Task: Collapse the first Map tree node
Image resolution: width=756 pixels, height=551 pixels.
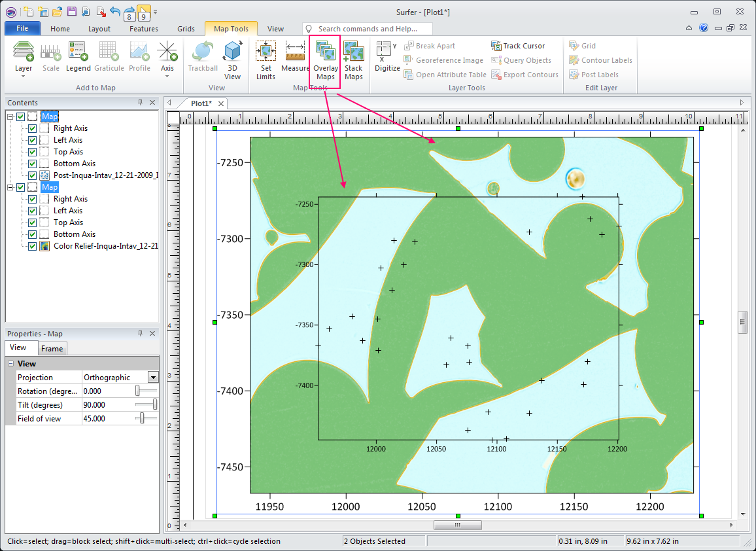Action: coord(10,116)
